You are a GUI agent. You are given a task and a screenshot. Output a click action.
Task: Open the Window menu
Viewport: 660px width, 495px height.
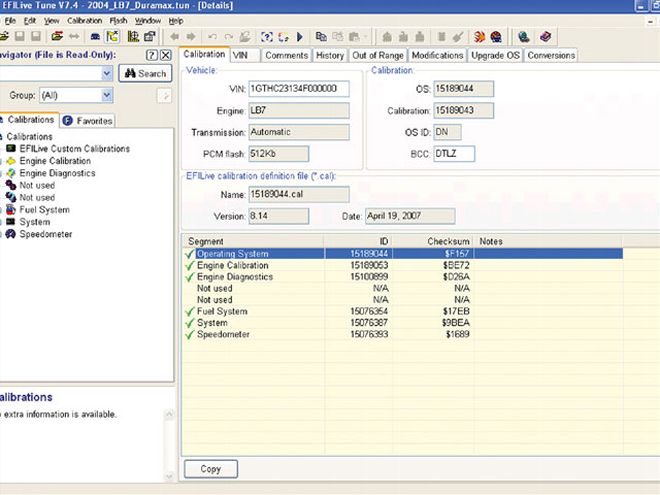point(148,21)
